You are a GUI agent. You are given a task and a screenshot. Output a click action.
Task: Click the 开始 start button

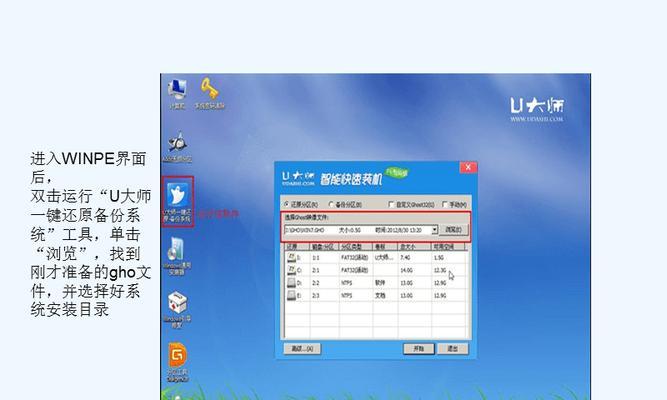(x=419, y=349)
